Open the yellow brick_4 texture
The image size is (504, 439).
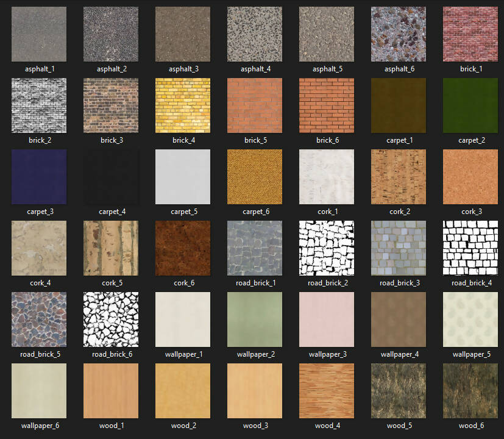click(183, 105)
